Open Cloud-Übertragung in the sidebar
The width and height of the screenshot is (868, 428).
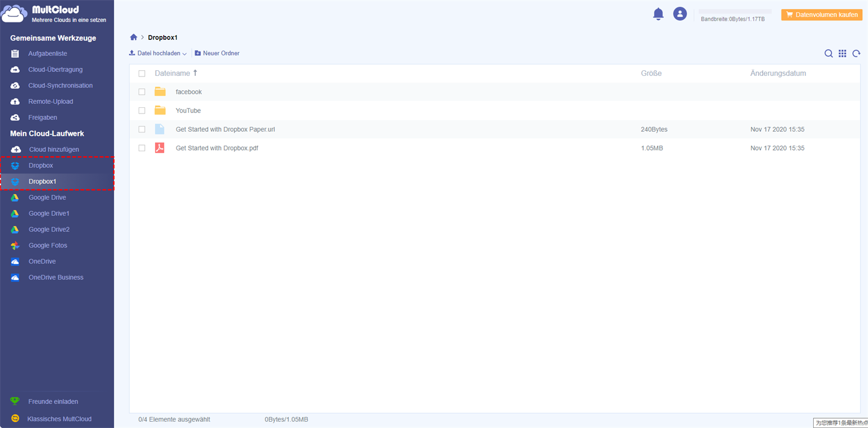pyautogui.click(x=55, y=70)
